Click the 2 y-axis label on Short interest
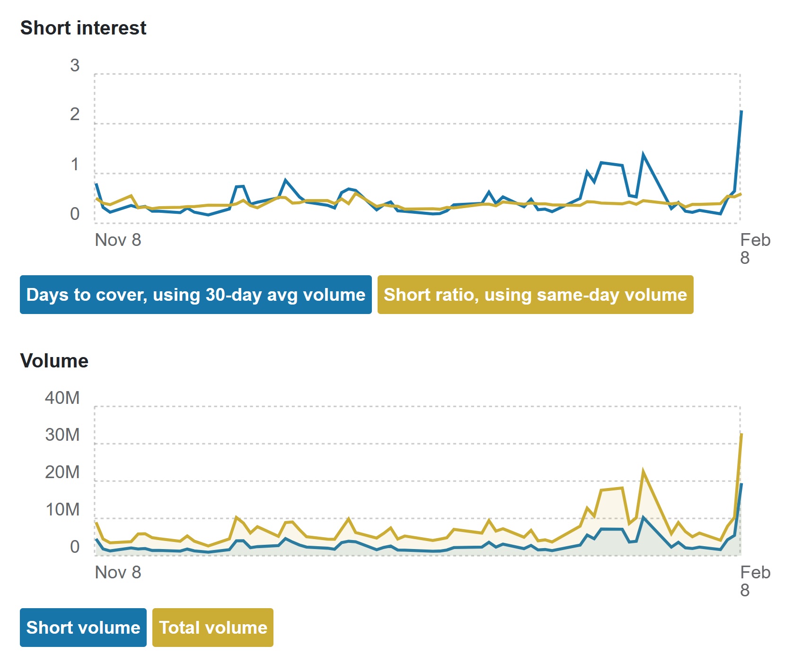 75,114
